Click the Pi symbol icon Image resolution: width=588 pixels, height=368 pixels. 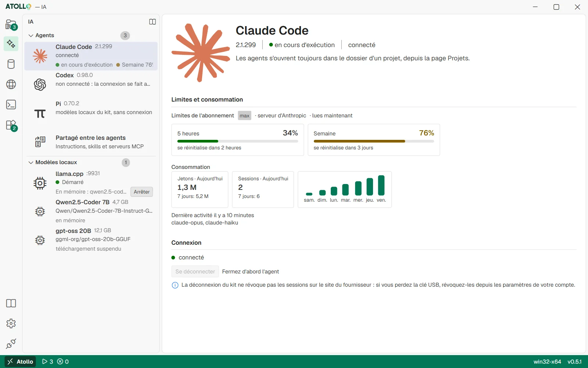pos(40,113)
